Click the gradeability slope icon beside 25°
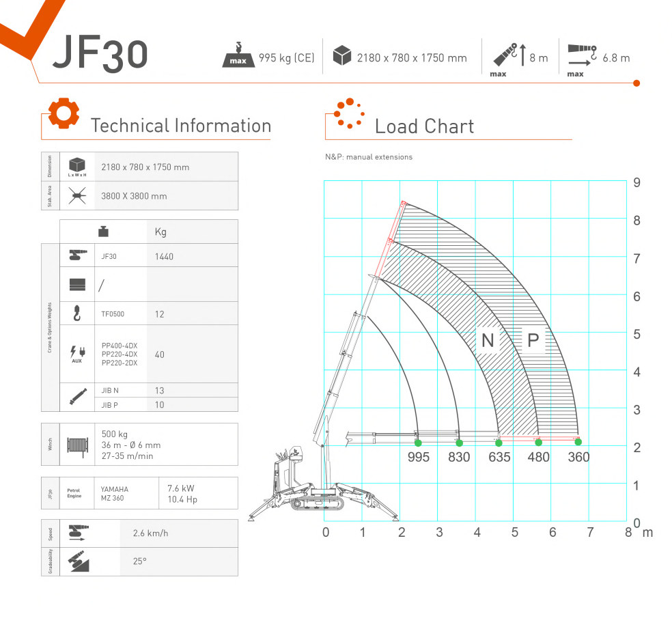This screenshot has width=672, height=627. click(x=76, y=561)
